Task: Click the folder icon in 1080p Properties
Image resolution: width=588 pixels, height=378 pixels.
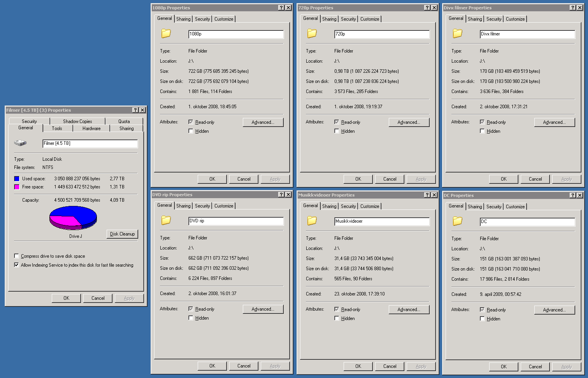Action: (166, 33)
